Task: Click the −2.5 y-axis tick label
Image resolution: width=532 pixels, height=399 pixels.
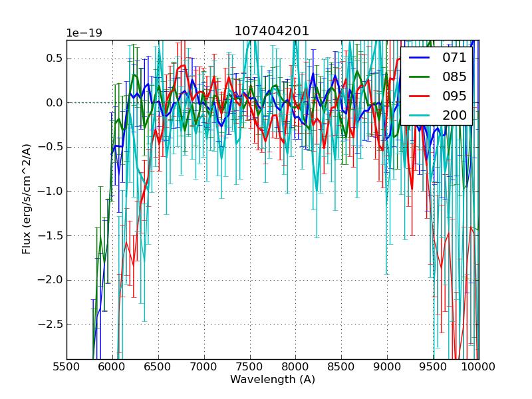Action: click(51, 324)
